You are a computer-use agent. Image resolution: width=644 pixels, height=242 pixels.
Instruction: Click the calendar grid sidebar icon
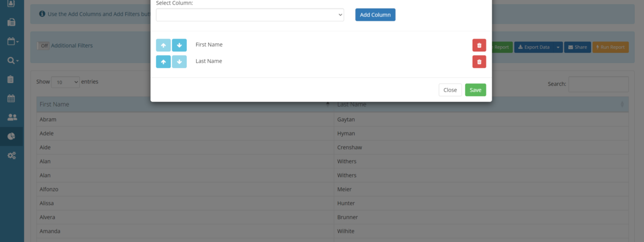click(11, 98)
